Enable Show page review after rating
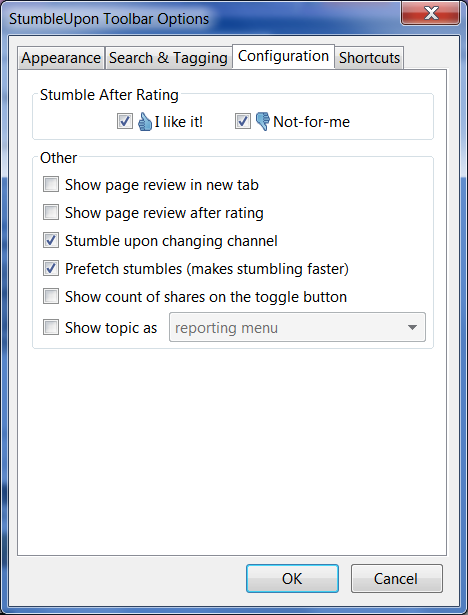This screenshot has width=468, height=615. 51,212
